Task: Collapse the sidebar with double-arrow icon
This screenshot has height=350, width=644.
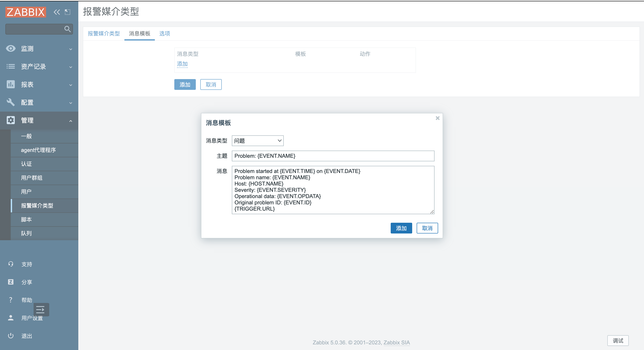Action: (57, 12)
